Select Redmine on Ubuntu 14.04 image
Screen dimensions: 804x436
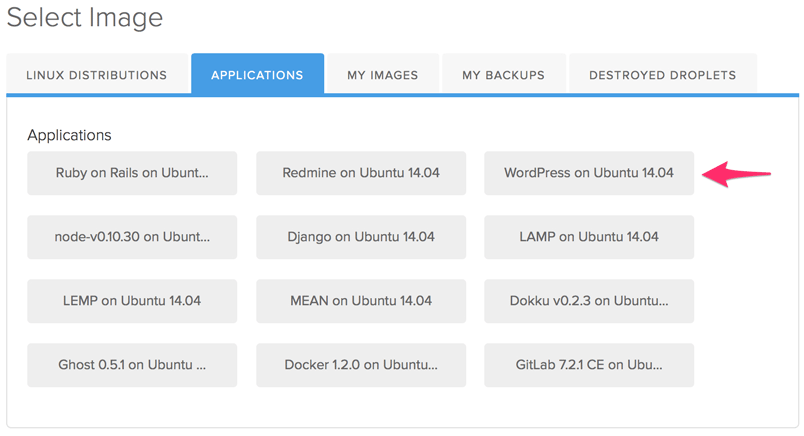click(361, 173)
